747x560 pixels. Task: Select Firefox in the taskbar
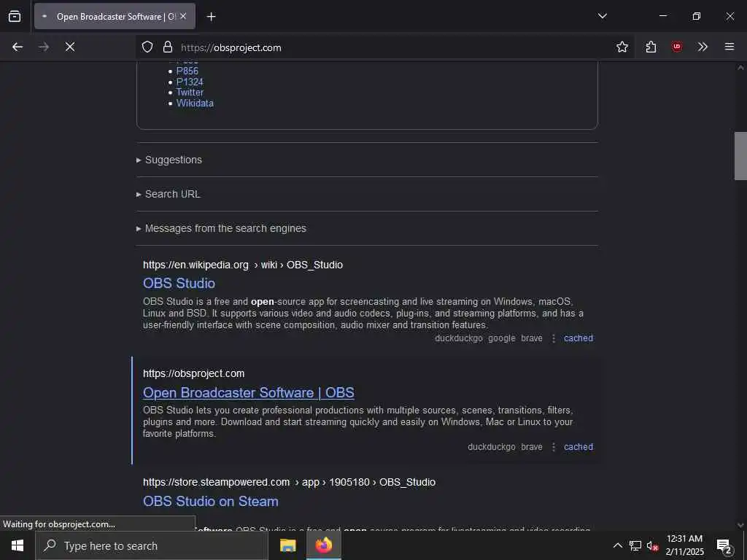pos(323,545)
